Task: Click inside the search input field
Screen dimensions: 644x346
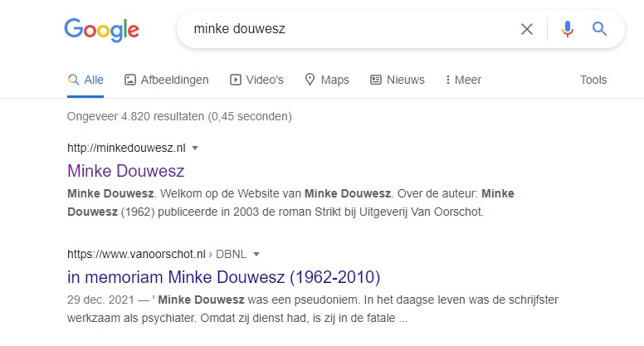Action: [x=349, y=29]
